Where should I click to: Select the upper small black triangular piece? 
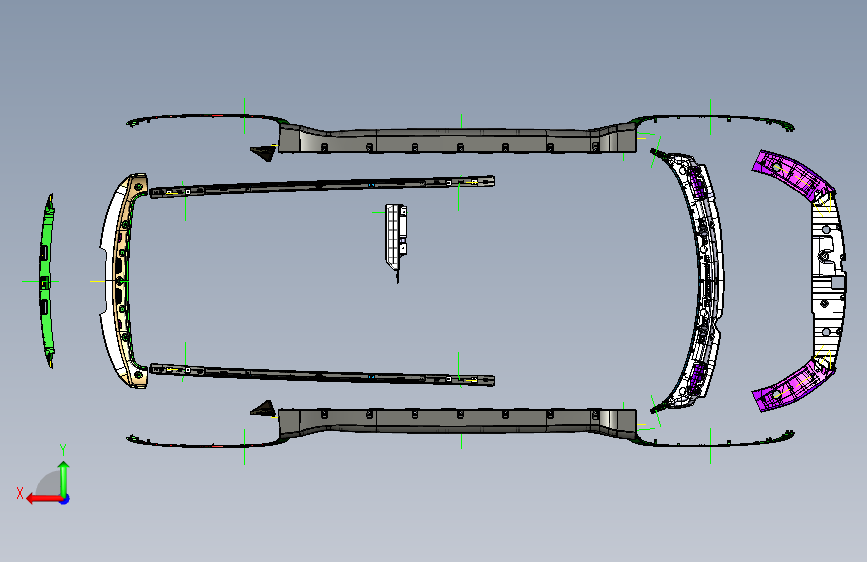pyautogui.click(x=264, y=153)
